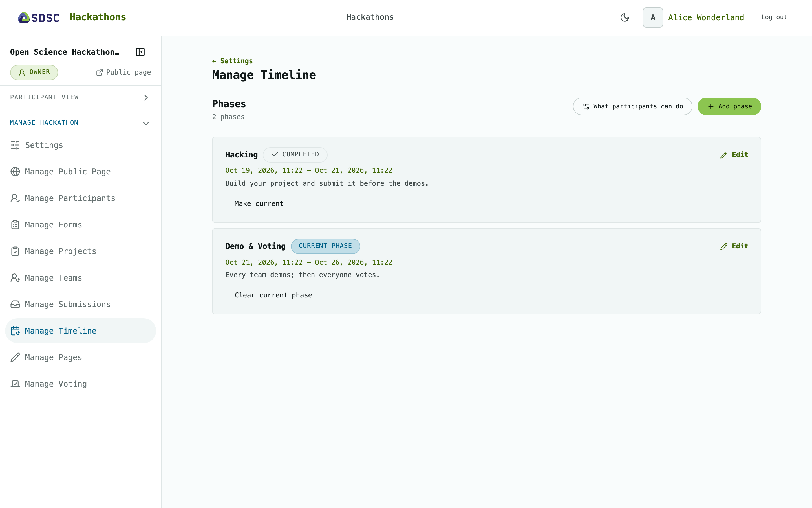Image resolution: width=812 pixels, height=508 pixels.
Task: Click the Settings sliders icon in sidebar
Action: [x=15, y=145]
